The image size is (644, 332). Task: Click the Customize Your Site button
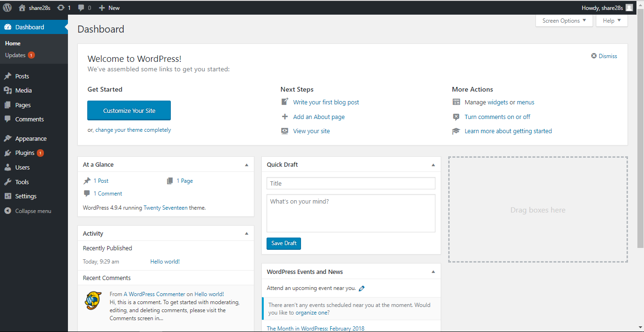pos(129,110)
